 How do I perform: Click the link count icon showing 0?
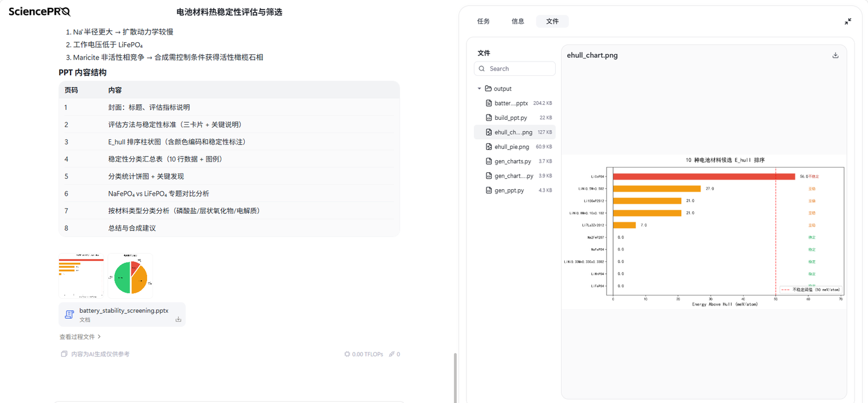(x=392, y=354)
